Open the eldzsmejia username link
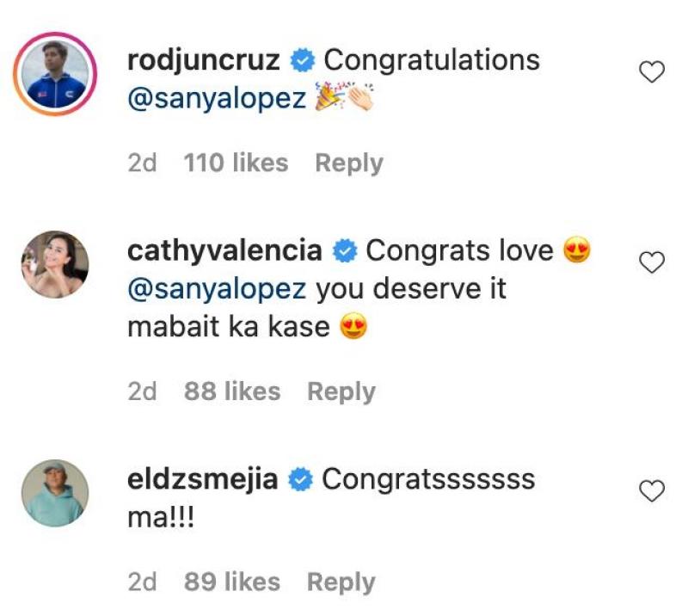This screenshot has width=688, height=616. tap(203, 480)
